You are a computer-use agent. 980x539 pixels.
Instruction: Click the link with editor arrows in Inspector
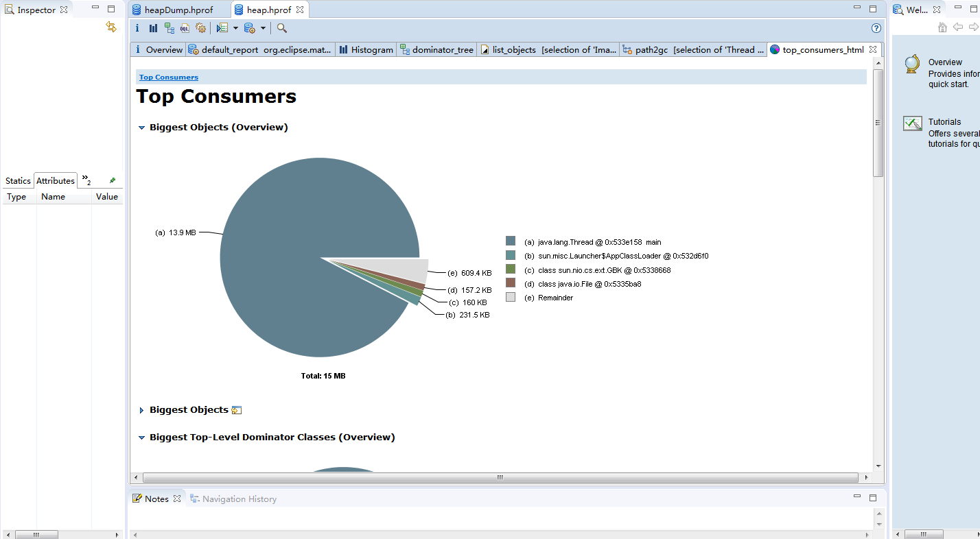(x=111, y=27)
